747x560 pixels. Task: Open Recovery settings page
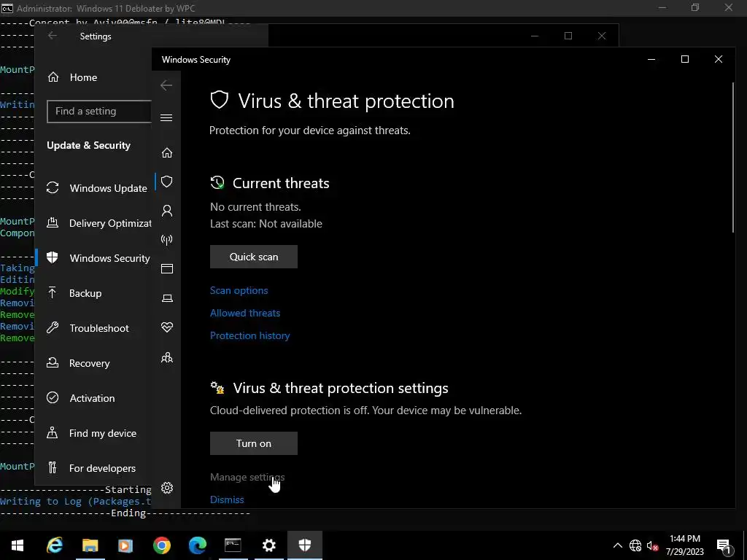point(78,363)
